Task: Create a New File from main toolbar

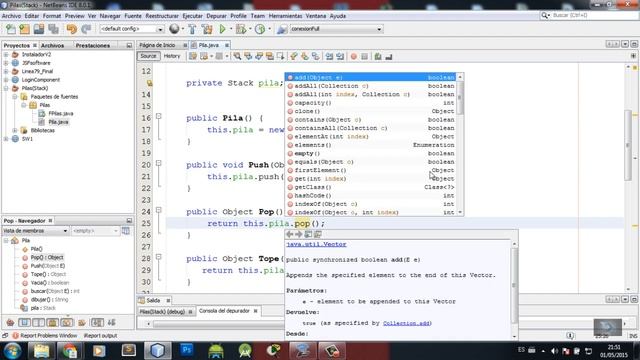Action: [x=11, y=29]
